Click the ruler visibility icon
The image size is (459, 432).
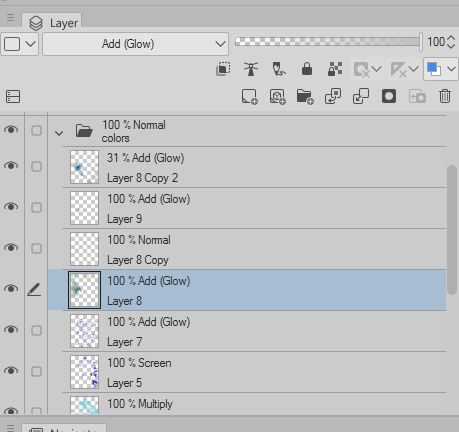(x=398, y=69)
